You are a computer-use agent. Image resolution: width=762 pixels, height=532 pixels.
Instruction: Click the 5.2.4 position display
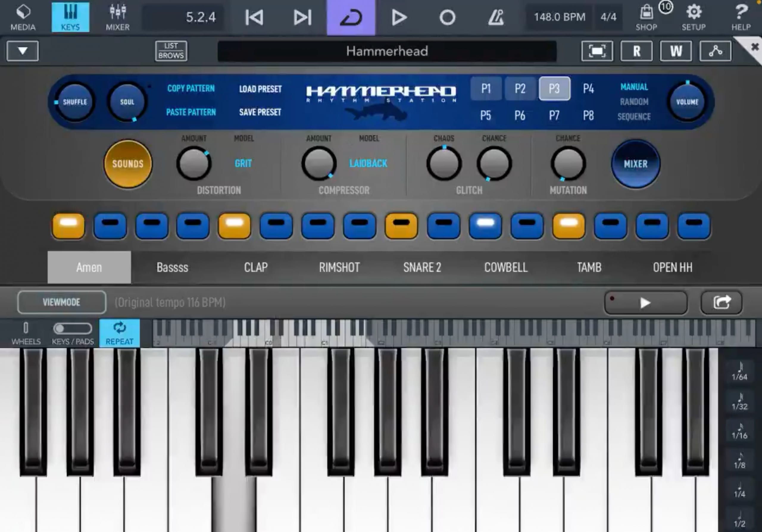click(183, 17)
